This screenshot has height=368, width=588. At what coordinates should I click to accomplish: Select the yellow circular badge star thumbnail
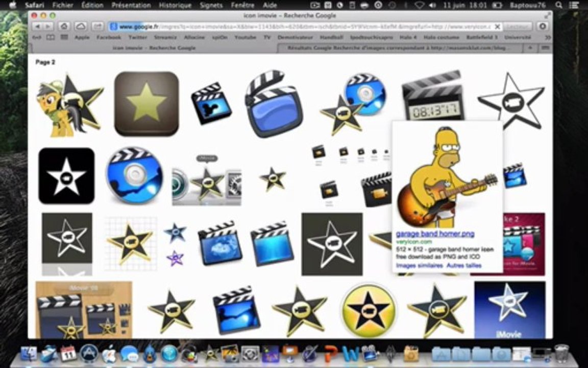tap(368, 311)
